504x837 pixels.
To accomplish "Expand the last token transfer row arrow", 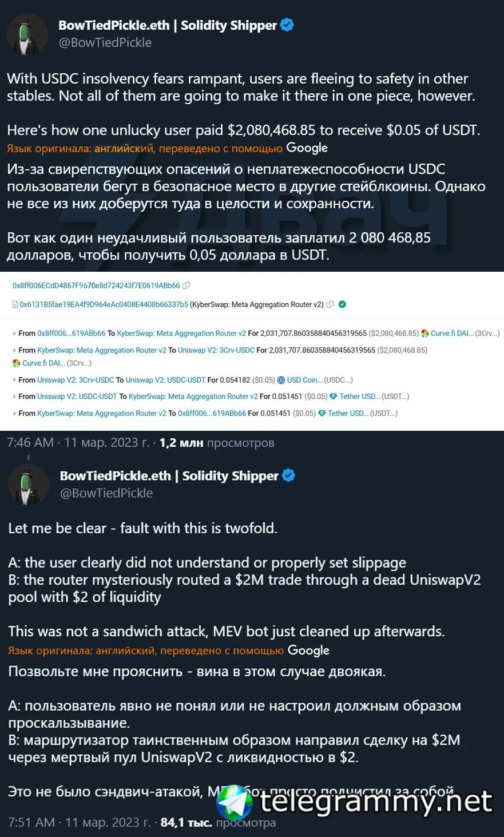I will (x=14, y=413).
